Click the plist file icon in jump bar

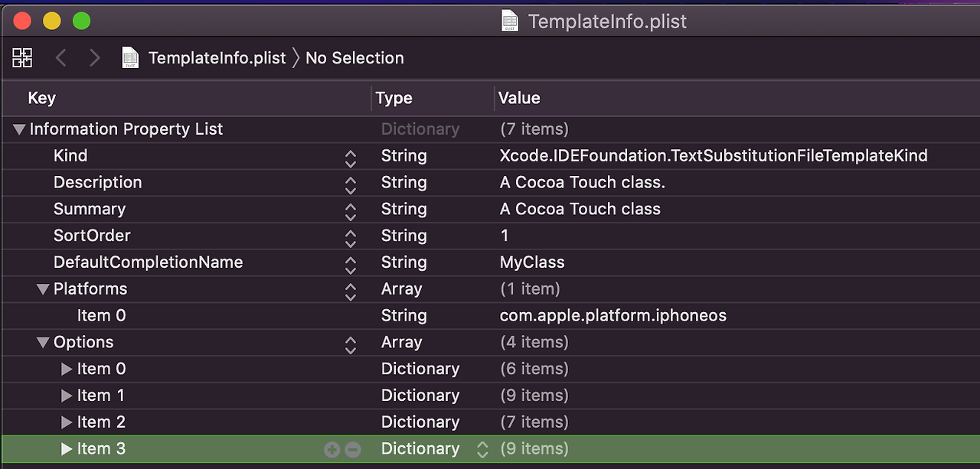pos(131,57)
